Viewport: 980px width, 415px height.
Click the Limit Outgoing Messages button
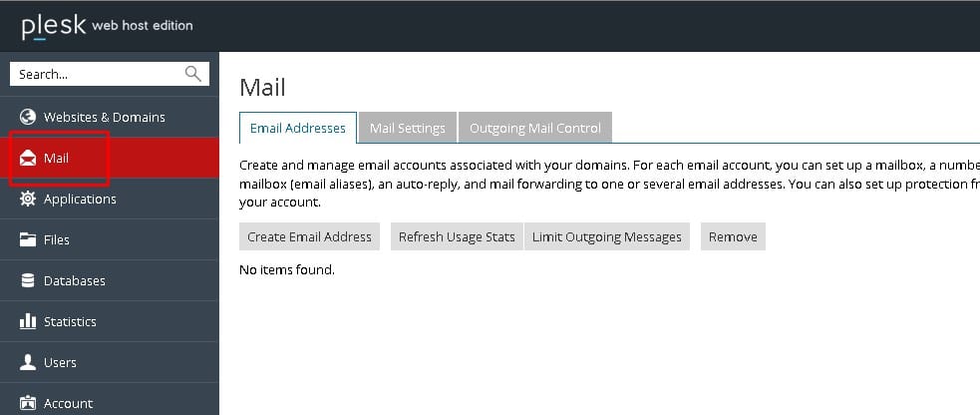tap(606, 236)
